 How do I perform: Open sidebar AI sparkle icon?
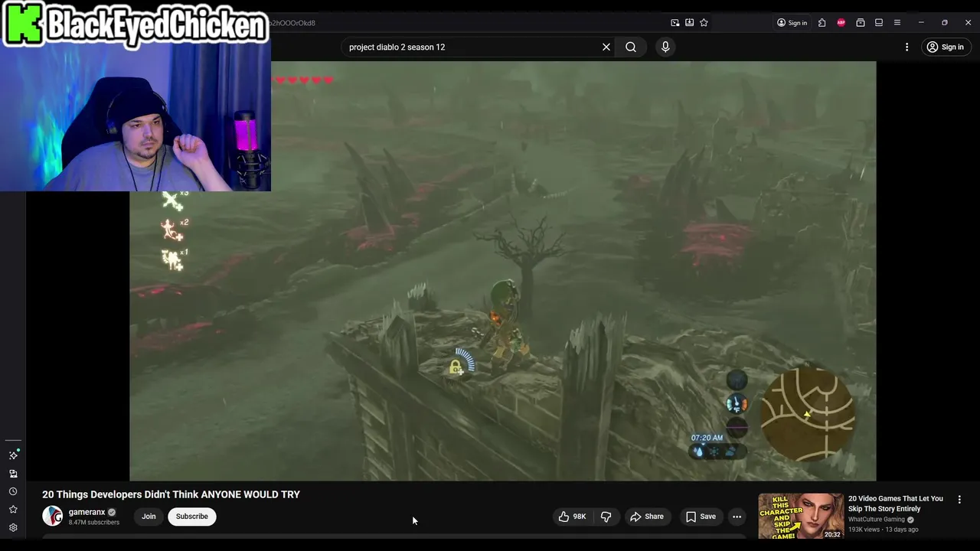(13, 455)
